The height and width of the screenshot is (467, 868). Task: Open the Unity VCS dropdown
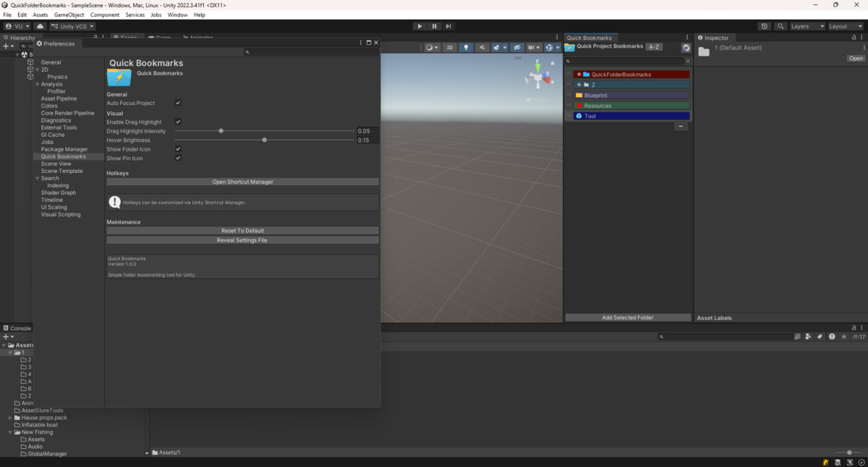(x=72, y=26)
